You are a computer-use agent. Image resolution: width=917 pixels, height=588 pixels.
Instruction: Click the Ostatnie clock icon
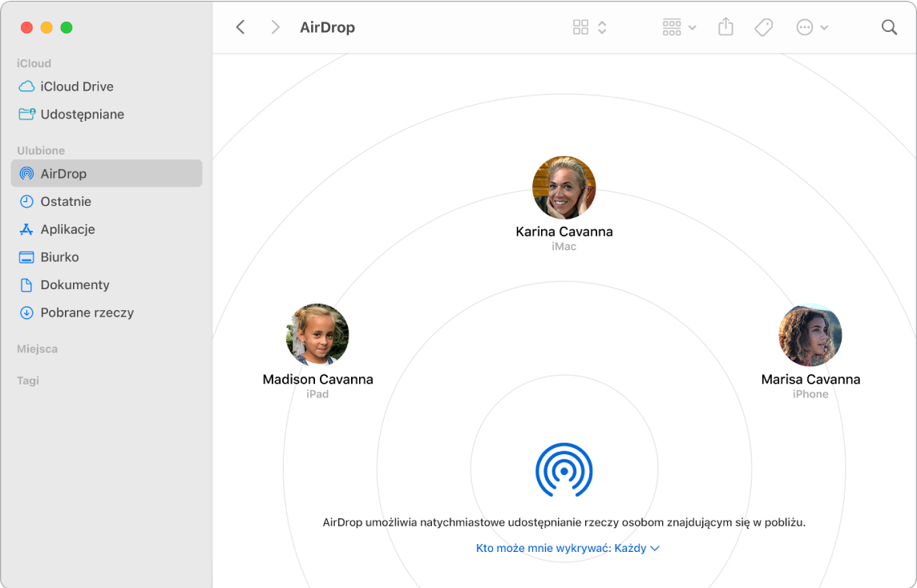[26, 202]
